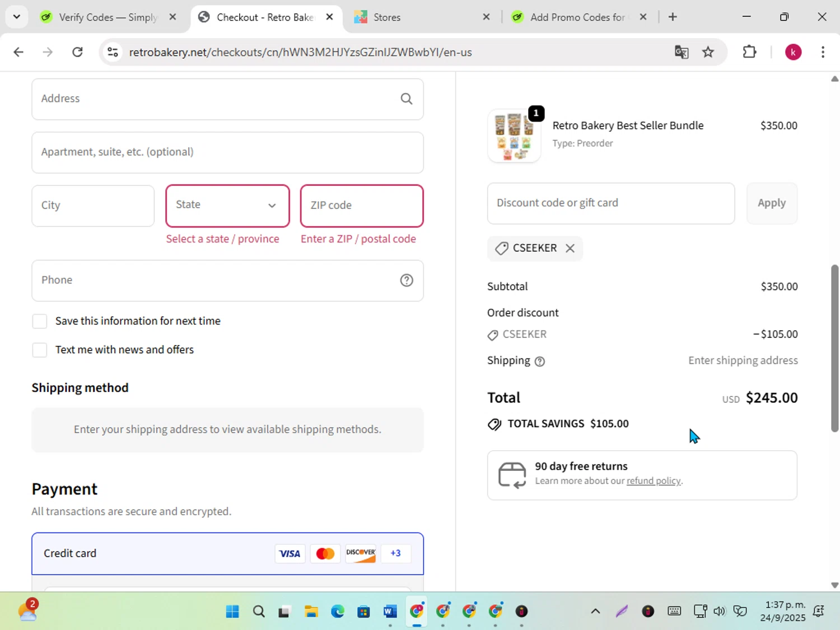Open the Chrome three-dot menu

tap(823, 52)
